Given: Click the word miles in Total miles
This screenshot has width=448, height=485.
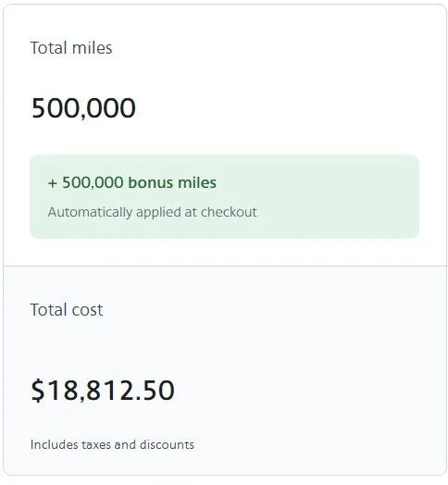Looking at the screenshot, I should [92, 48].
